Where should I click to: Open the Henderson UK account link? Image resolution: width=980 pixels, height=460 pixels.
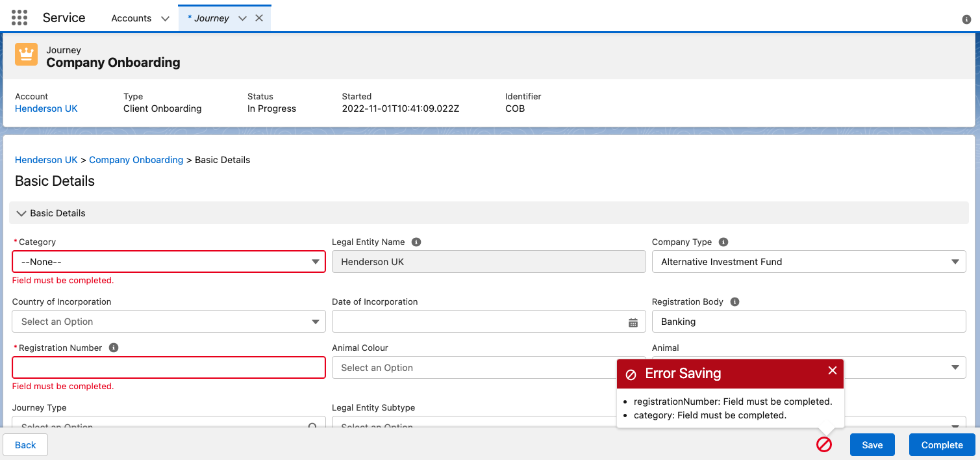point(46,109)
